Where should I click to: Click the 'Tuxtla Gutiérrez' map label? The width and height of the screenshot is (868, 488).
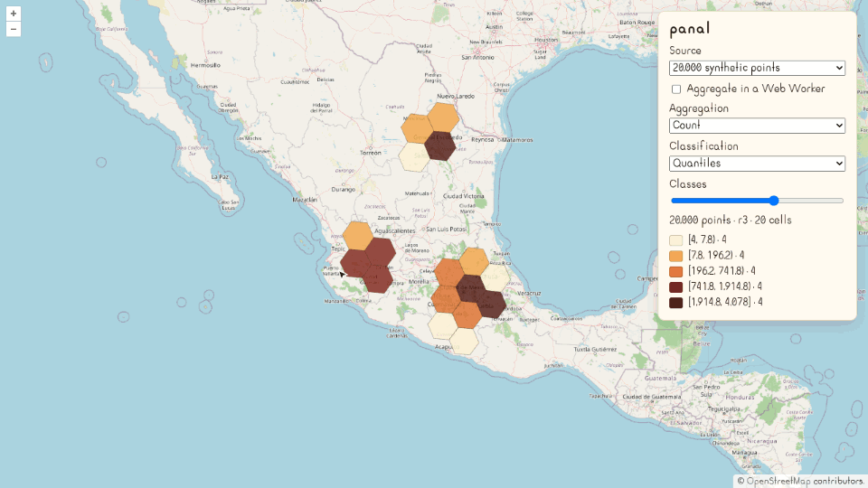click(x=595, y=350)
